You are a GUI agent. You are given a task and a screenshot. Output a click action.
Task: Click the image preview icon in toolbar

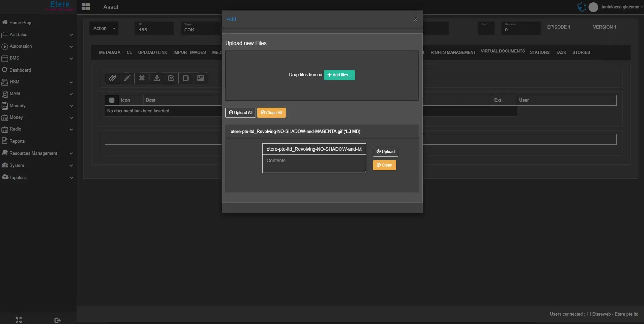[201, 78]
